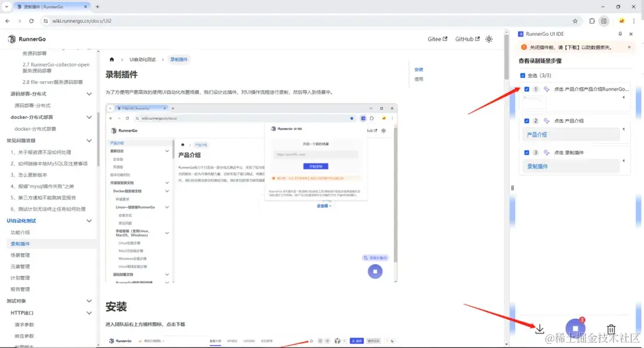This screenshot has height=348, width=644.
Task: Open the Chrome three-dot menu
Action: (x=634, y=21)
